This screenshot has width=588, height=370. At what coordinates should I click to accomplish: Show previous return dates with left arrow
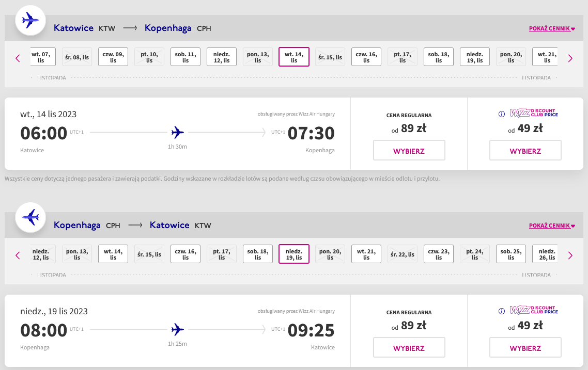coord(18,255)
